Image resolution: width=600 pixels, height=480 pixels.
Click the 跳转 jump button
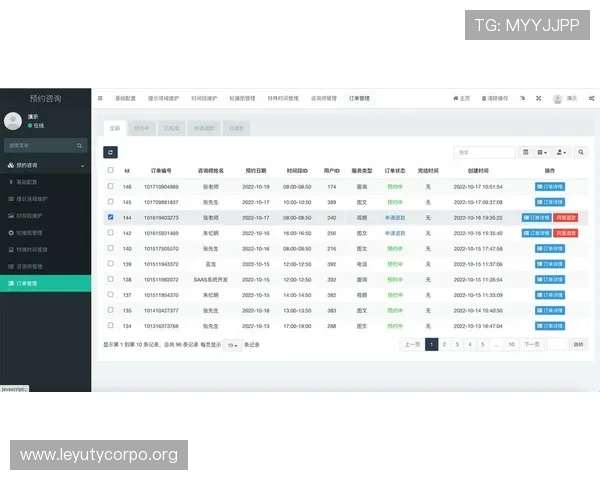point(578,344)
